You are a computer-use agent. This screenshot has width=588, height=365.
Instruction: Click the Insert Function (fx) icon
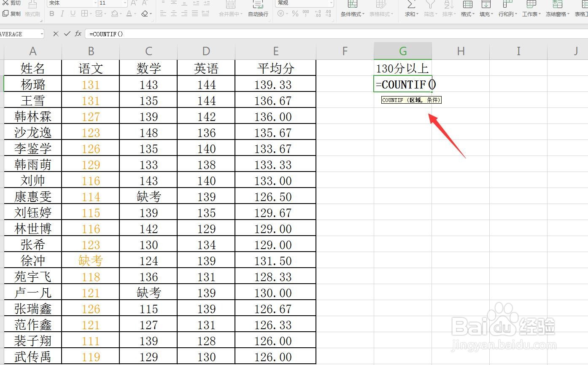tap(78, 34)
